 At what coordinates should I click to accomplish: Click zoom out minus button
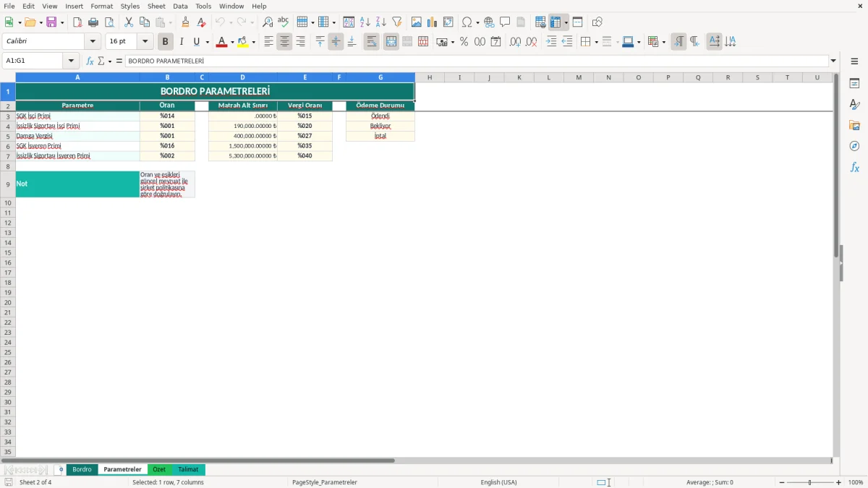pyautogui.click(x=782, y=482)
